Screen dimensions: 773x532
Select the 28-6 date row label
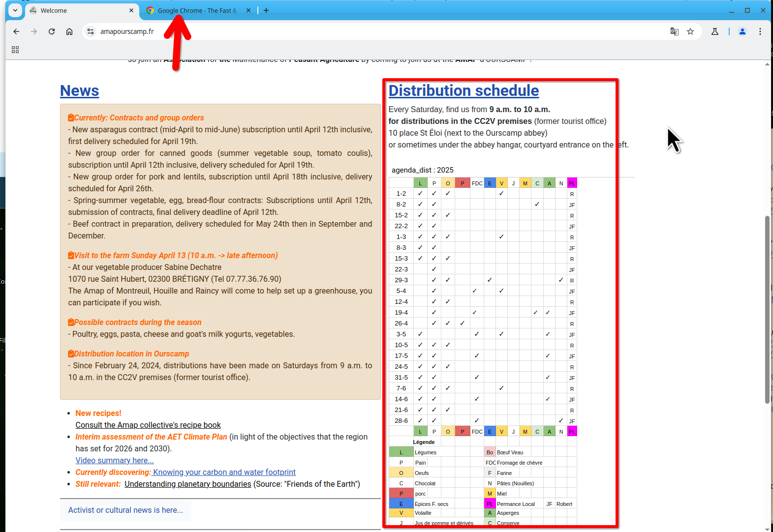tap(401, 421)
